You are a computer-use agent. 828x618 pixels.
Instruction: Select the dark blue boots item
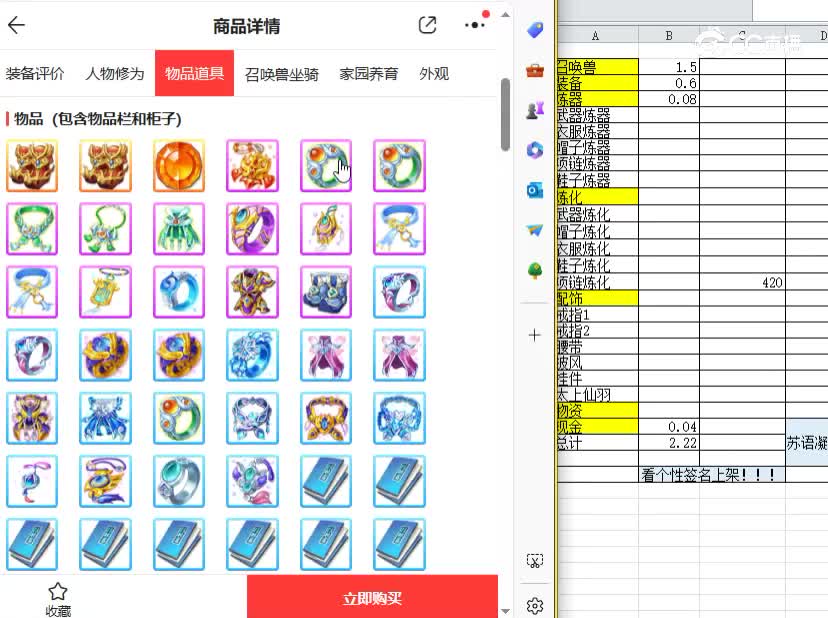(x=326, y=292)
